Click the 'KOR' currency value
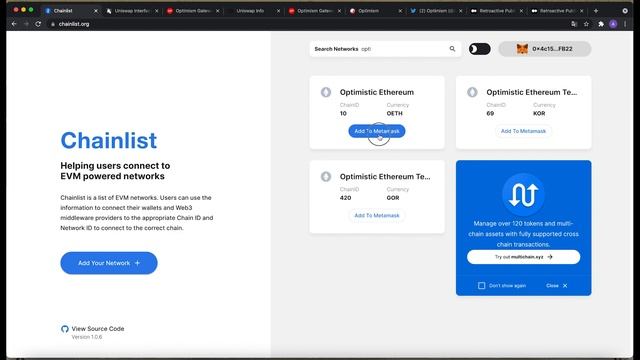 click(539, 113)
